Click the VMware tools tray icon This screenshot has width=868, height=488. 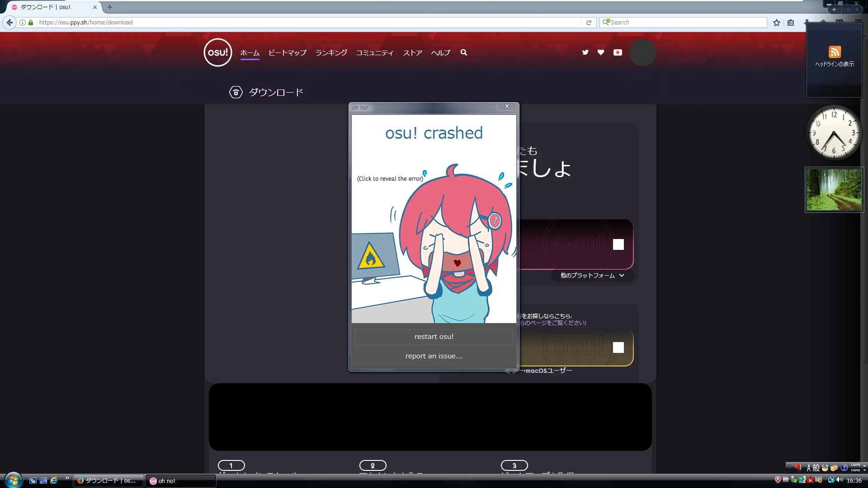click(x=786, y=480)
